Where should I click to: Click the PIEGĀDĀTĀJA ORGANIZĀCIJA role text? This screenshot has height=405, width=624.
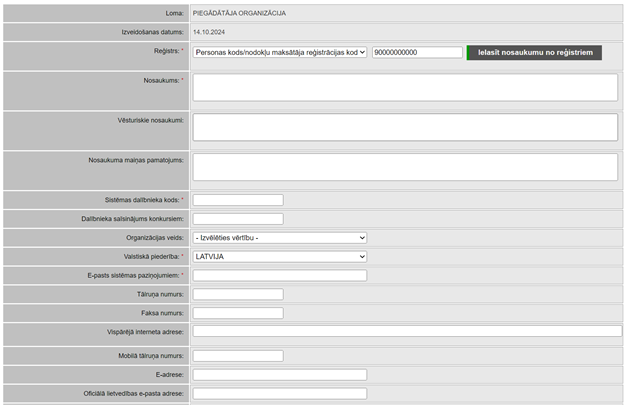239,13
